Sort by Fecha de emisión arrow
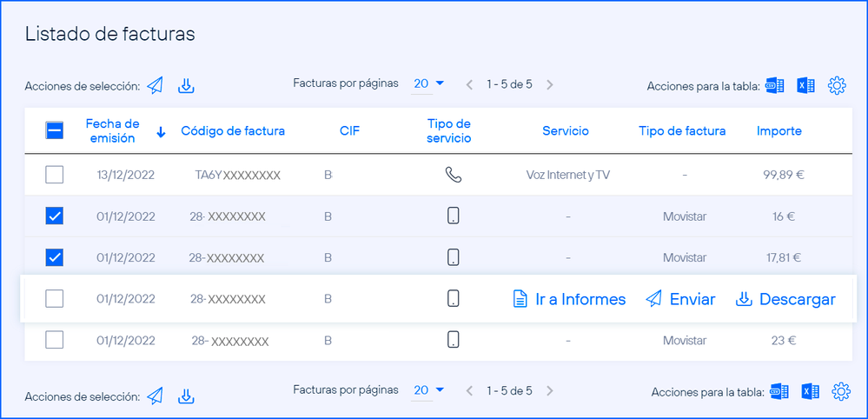The image size is (868, 419). pyautogui.click(x=161, y=132)
